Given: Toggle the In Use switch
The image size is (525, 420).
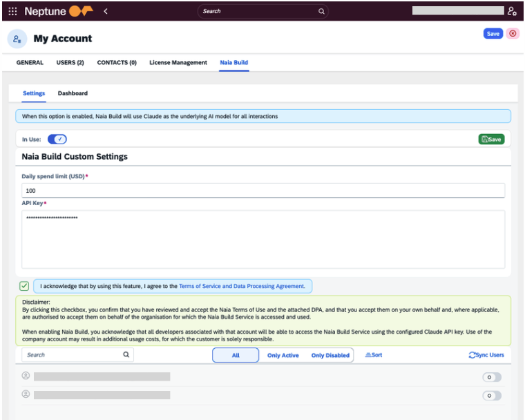Looking at the screenshot, I should click(57, 140).
